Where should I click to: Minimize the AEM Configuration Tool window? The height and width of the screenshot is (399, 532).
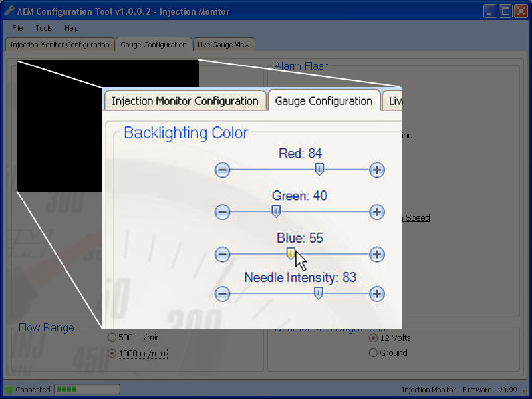(x=490, y=11)
